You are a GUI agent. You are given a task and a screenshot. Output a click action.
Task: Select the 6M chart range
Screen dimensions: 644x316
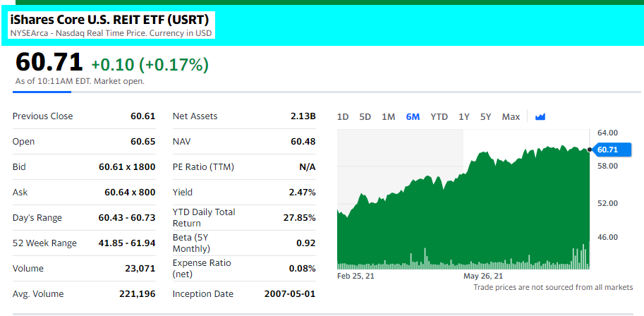413,116
